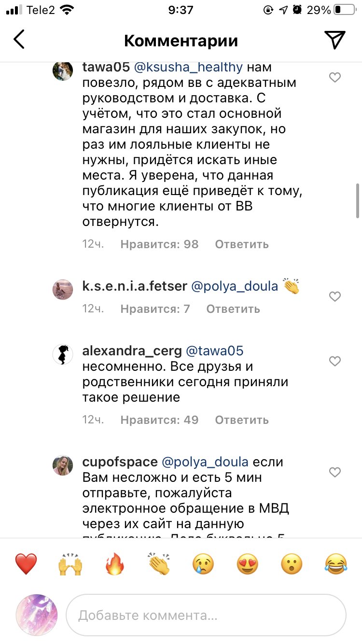The height and width of the screenshot is (644, 362).
Task: Tap the add comment input field
Action: (x=206, y=616)
